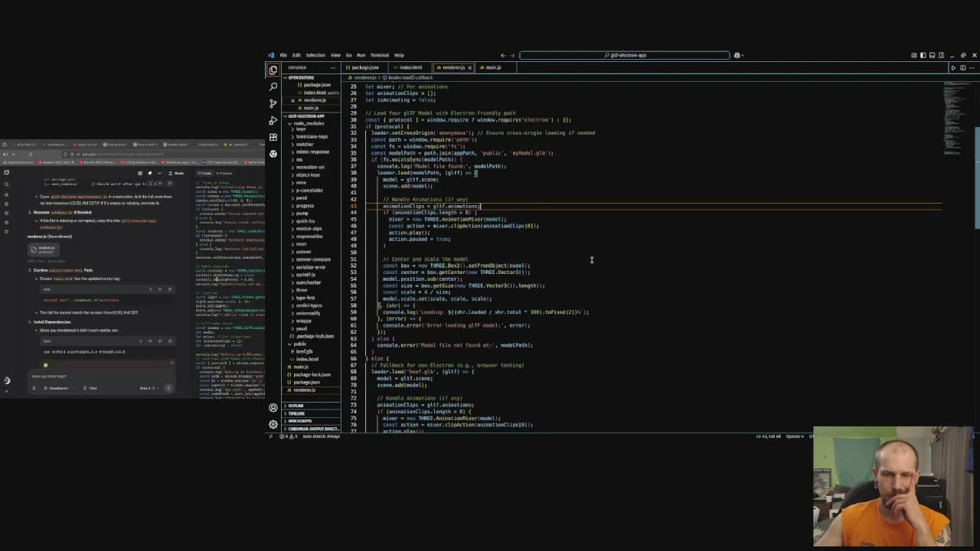This screenshot has width=980, height=551.
Task: Open the Accounts icon in VS Code
Action: click(x=273, y=408)
